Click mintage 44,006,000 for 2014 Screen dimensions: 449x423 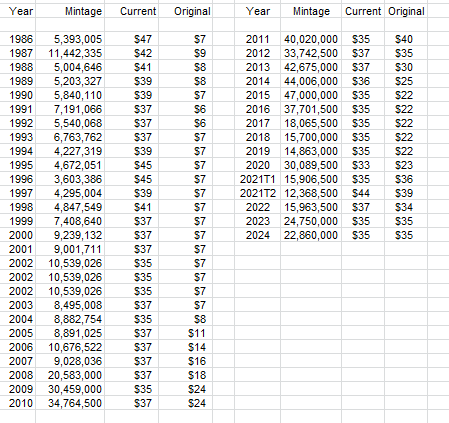[x=311, y=81]
